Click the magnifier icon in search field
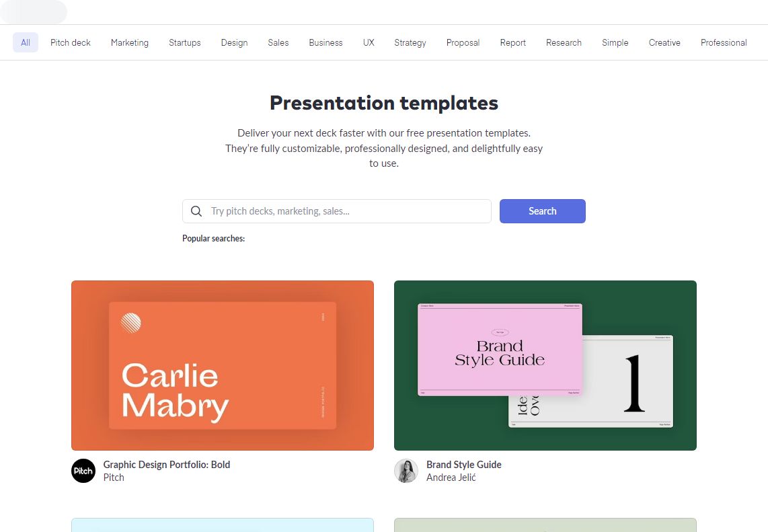 coord(196,211)
